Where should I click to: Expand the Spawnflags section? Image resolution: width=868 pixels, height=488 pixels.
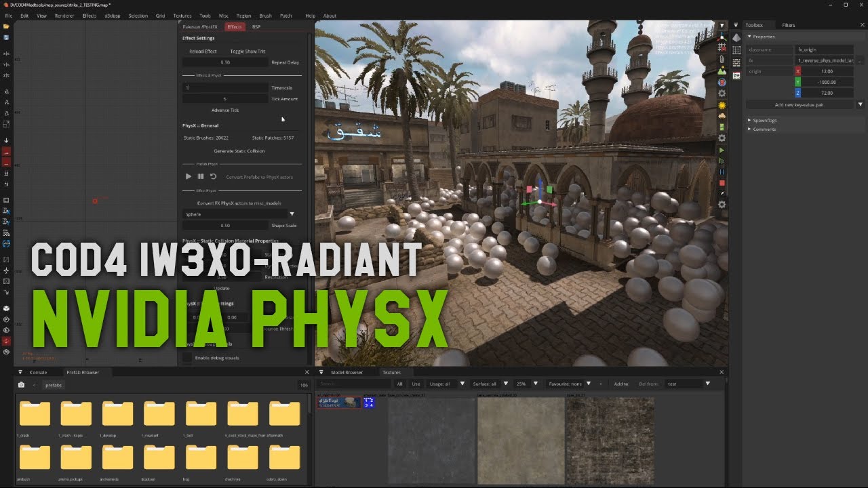[749, 120]
